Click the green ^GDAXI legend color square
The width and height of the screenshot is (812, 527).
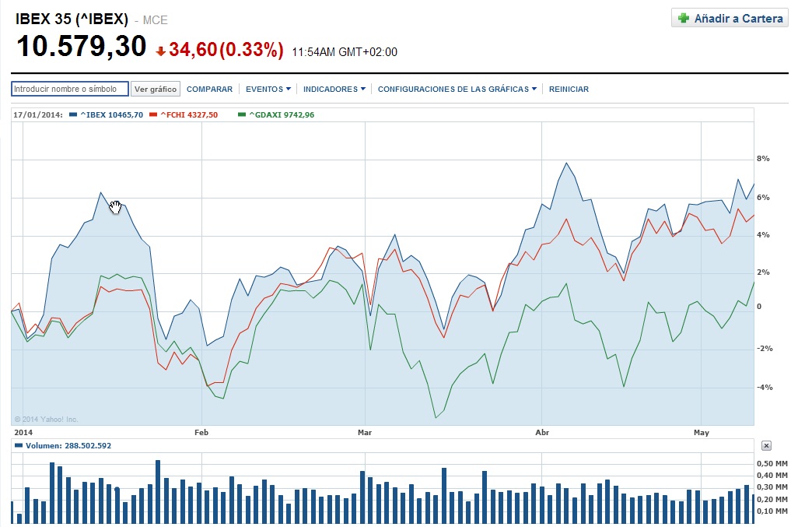pyautogui.click(x=242, y=114)
